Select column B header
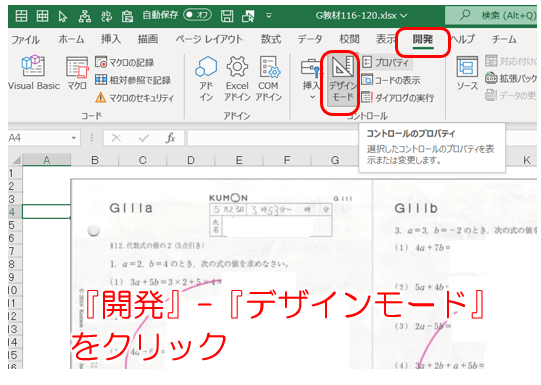This screenshot has width=541, height=385. click(x=95, y=160)
